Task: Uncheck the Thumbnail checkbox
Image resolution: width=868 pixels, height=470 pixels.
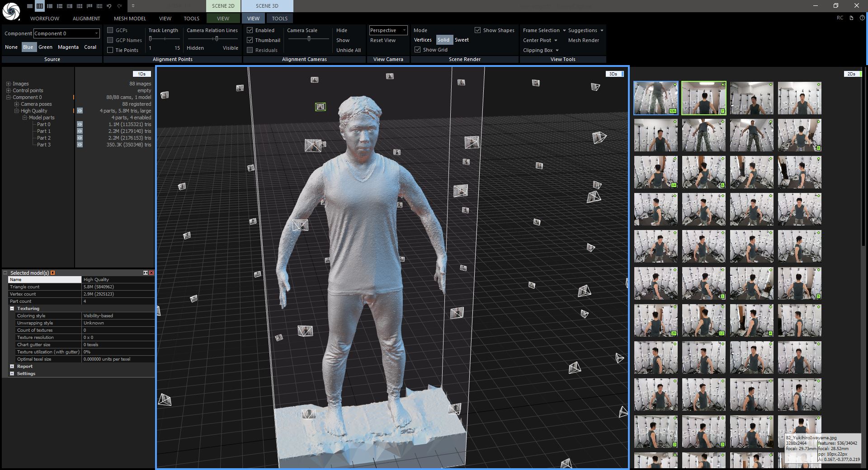Action: [x=250, y=40]
